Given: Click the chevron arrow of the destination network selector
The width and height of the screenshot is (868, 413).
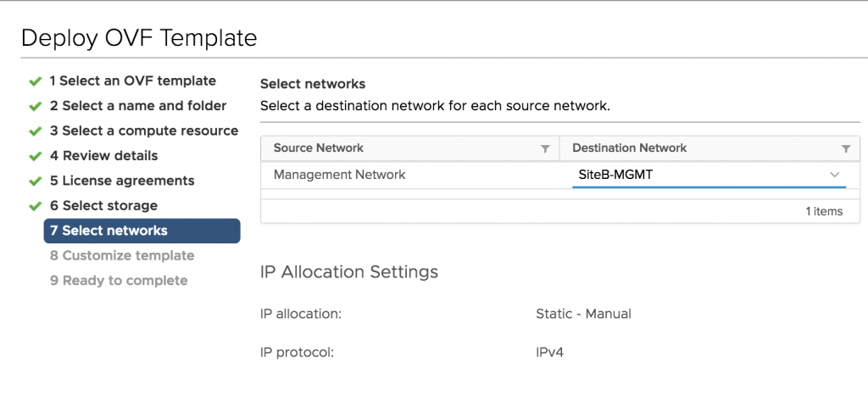Looking at the screenshot, I should (834, 175).
